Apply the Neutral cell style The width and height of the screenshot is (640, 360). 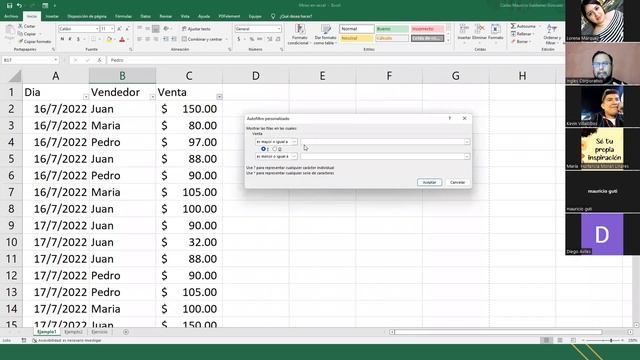click(356, 38)
